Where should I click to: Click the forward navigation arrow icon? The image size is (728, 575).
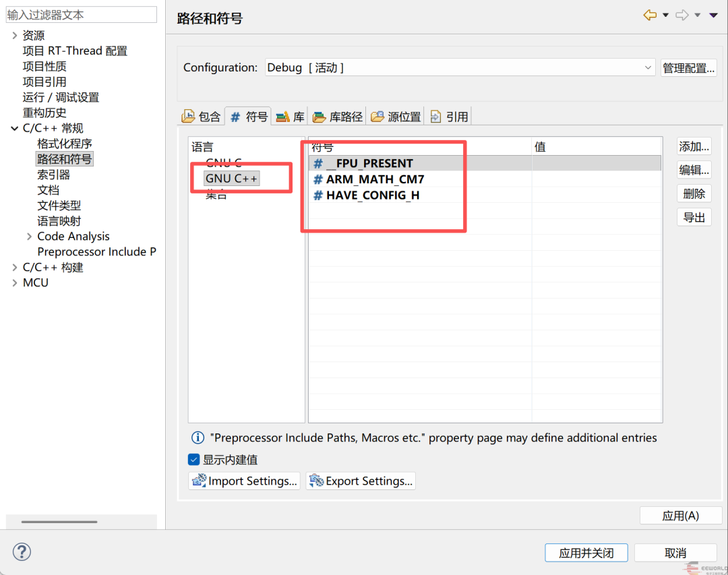681,16
